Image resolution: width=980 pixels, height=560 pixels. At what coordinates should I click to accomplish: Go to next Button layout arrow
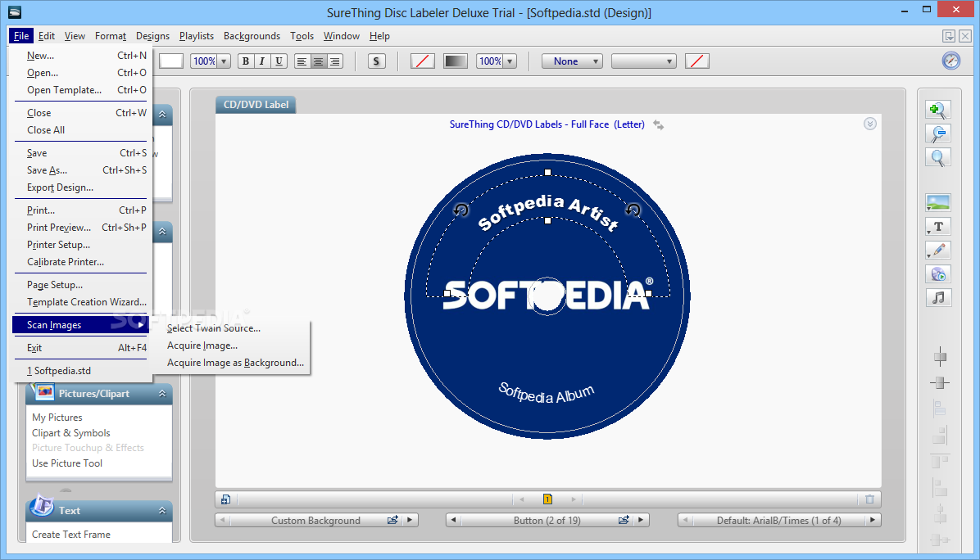point(641,520)
